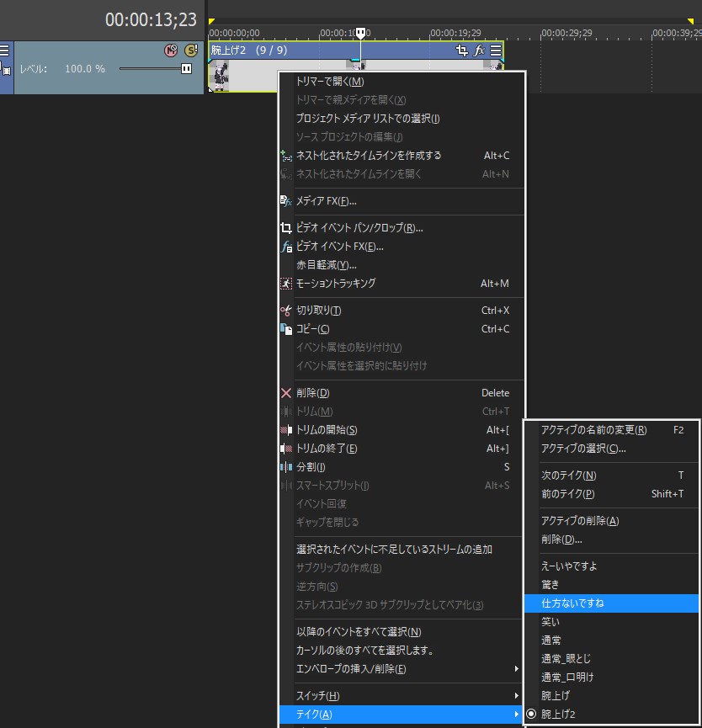This screenshot has height=728, width=702.
Task: Click the 00:00:13;23 timecode display
Action: [151, 20]
